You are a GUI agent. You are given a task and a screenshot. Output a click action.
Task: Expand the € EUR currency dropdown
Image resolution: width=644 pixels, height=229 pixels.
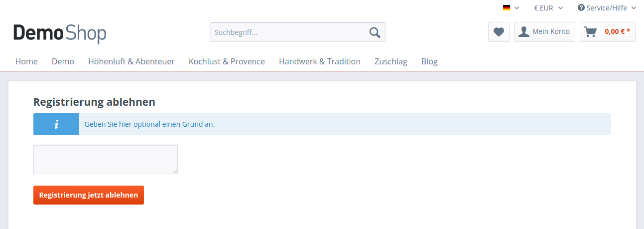(x=548, y=8)
